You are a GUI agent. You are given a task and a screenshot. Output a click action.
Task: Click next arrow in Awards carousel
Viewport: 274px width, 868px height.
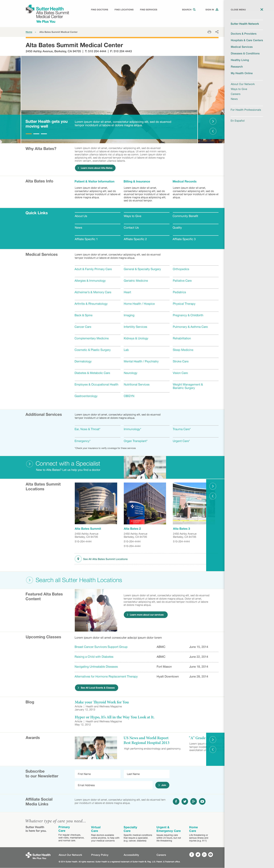pyautogui.click(x=213, y=740)
